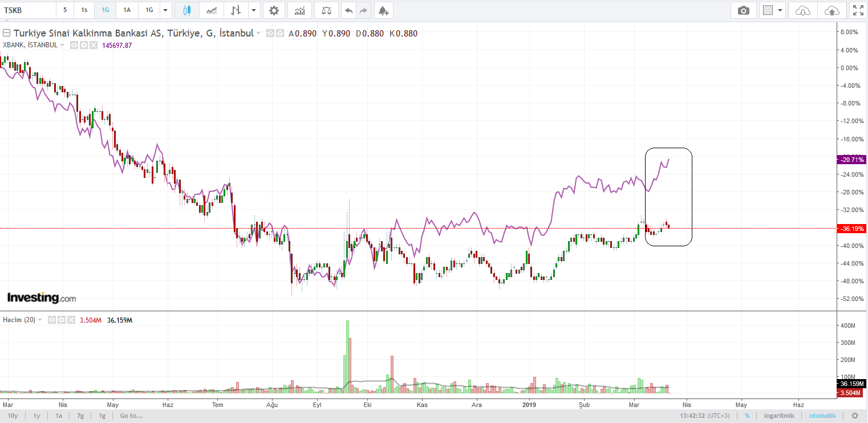Click the 36.159M volume average value
Viewport: 868px width, 423px height.
[x=120, y=320]
